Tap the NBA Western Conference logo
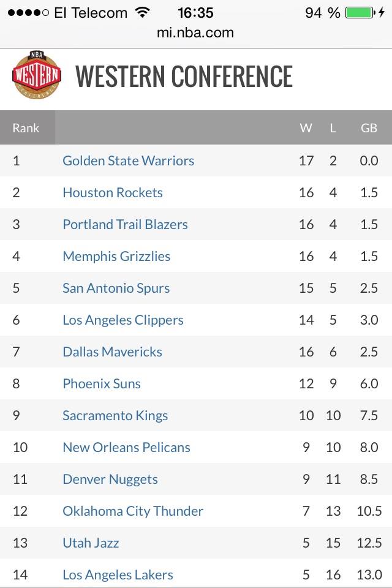This screenshot has height=588, width=392. [x=37, y=77]
